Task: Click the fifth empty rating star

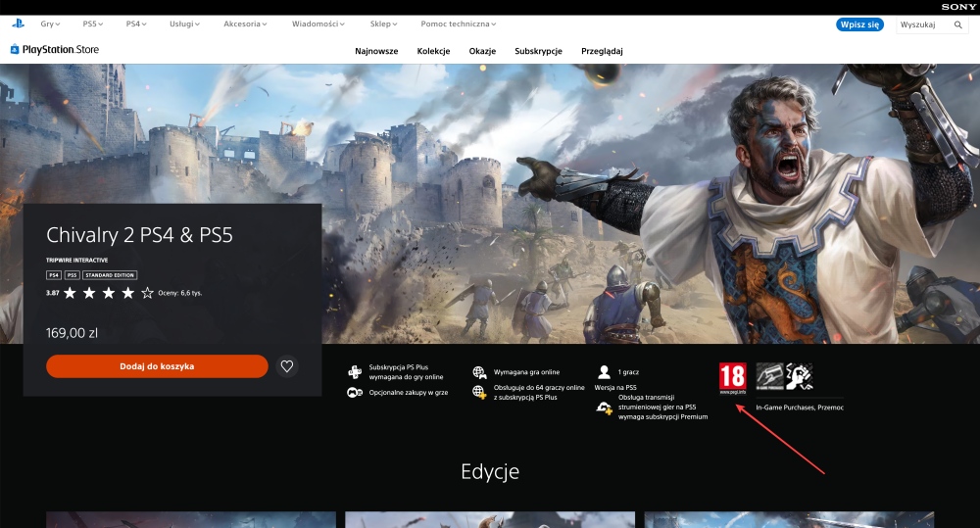Action: point(148,293)
